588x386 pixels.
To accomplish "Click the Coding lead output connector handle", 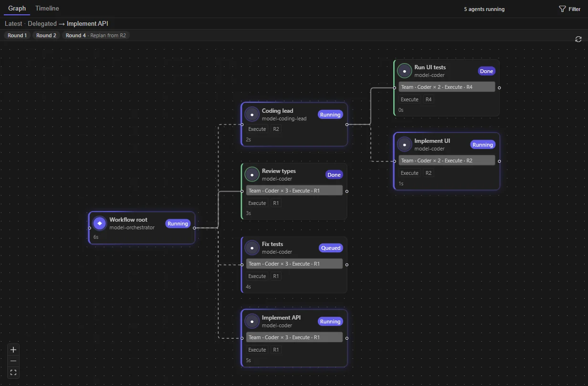I will point(347,124).
